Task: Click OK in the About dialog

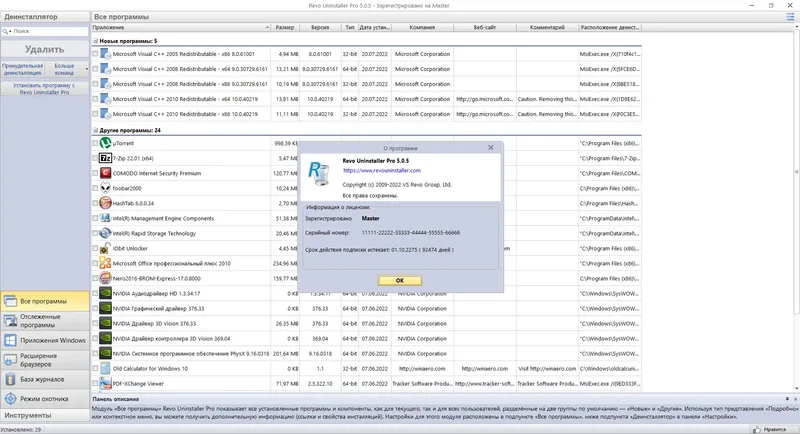Action: click(x=399, y=280)
